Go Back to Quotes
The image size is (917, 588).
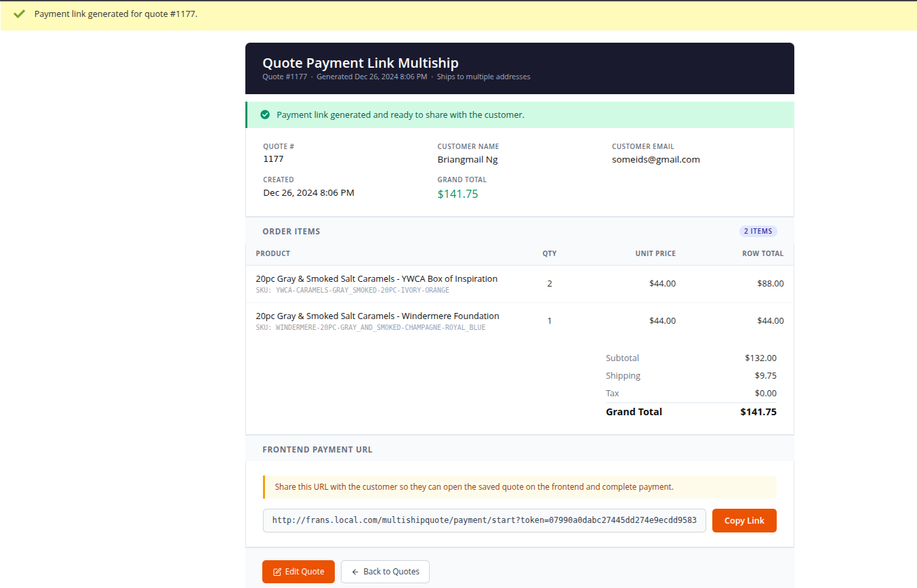pos(385,572)
